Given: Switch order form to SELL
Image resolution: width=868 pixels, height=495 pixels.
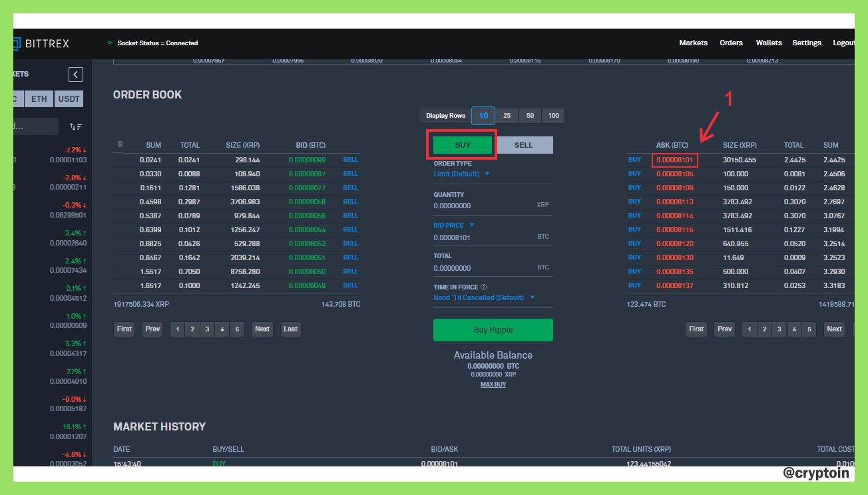Looking at the screenshot, I should point(524,145).
